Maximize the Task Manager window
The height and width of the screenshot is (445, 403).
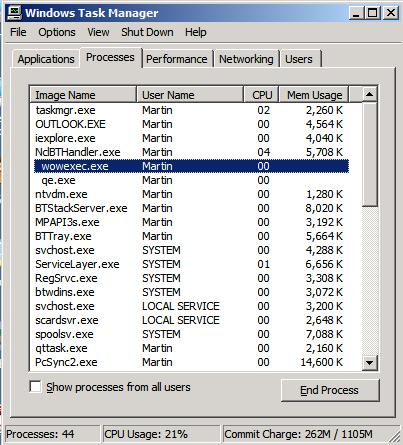372,13
